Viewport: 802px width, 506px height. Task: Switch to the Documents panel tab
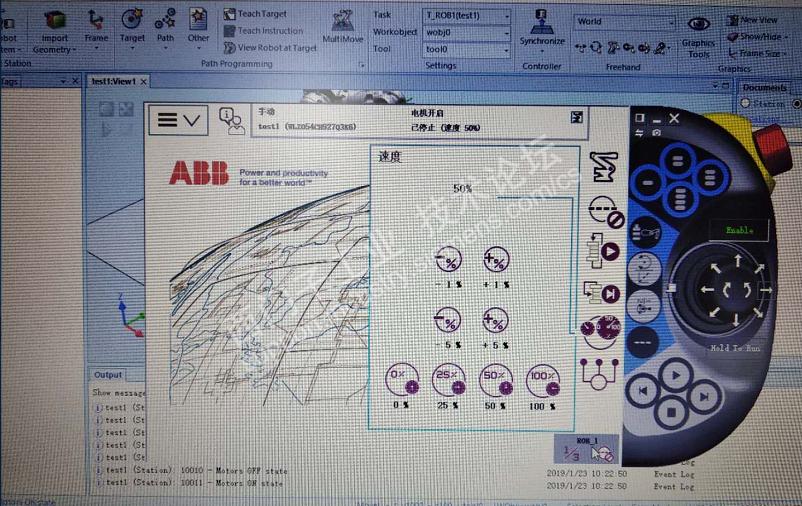point(765,87)
